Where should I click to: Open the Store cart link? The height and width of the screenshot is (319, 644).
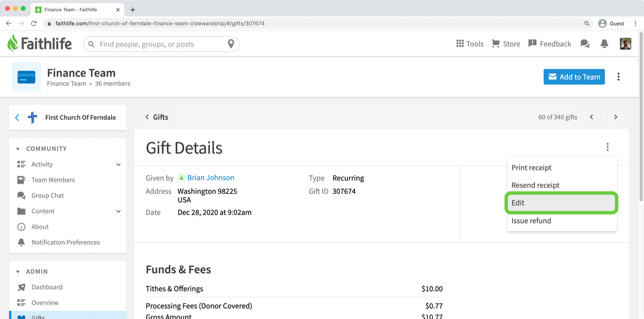click(x=506, y=44)
